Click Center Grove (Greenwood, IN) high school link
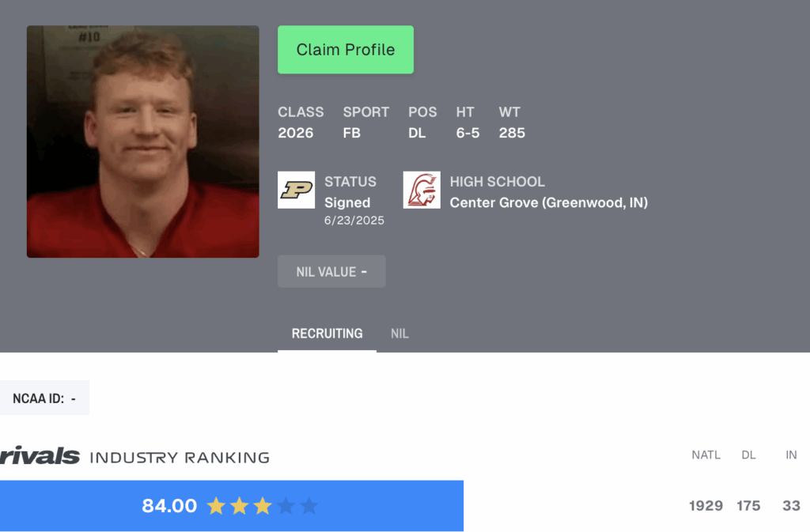The height and width of the screenshot is (532, 810). click(549, 203)
